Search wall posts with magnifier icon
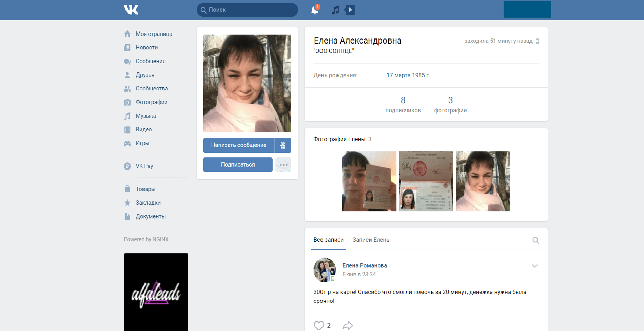The height and width of the screenshot is (331, 644). 535,240
